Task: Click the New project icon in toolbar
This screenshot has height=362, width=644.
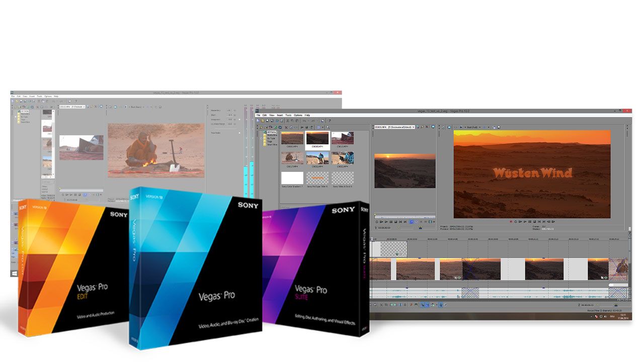Action: (258, 121)
